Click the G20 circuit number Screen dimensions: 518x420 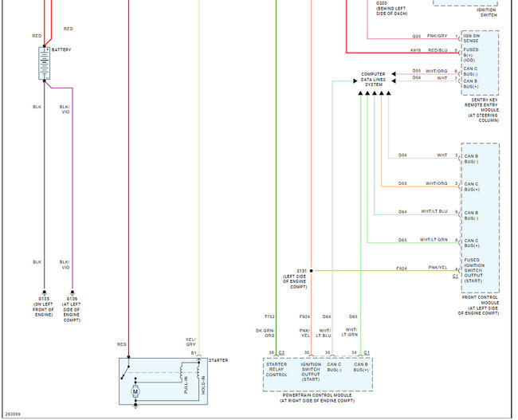click(x=417, y=36)
